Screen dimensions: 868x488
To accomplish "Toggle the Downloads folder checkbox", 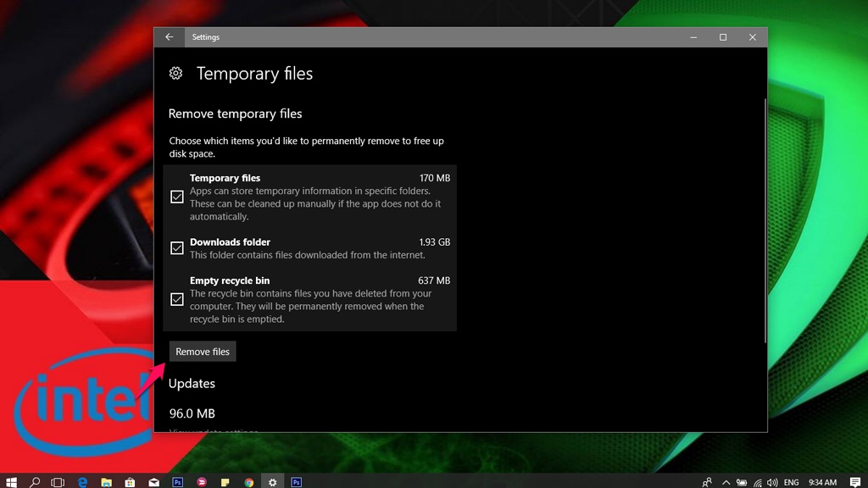I will (x=176, y=248).
